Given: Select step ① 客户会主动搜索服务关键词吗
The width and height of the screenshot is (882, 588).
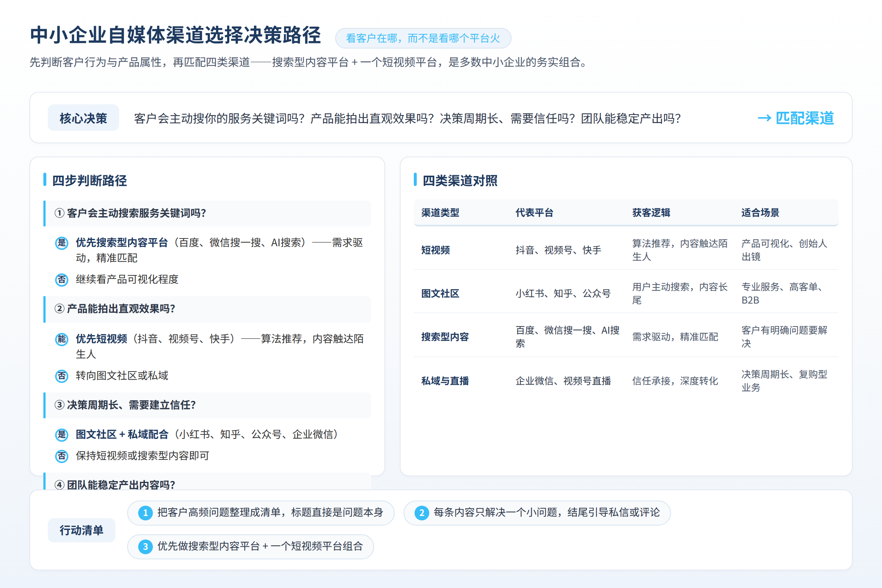Looking at the screenshot, I should click(207, 214).
